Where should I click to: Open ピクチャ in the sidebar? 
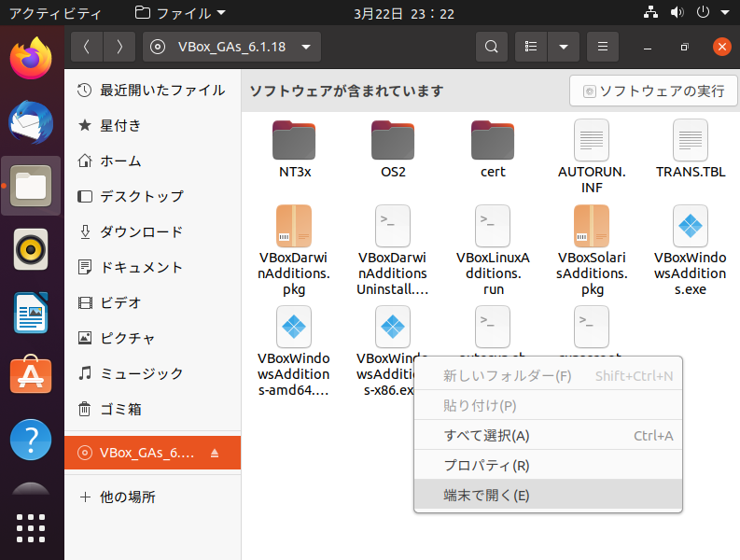click(152, 338)
